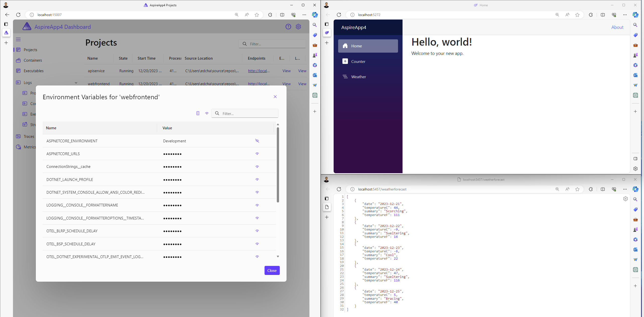Open Outlook icon in dashboard browser sidebar
The image size is (644, 317).
(315, 75)
